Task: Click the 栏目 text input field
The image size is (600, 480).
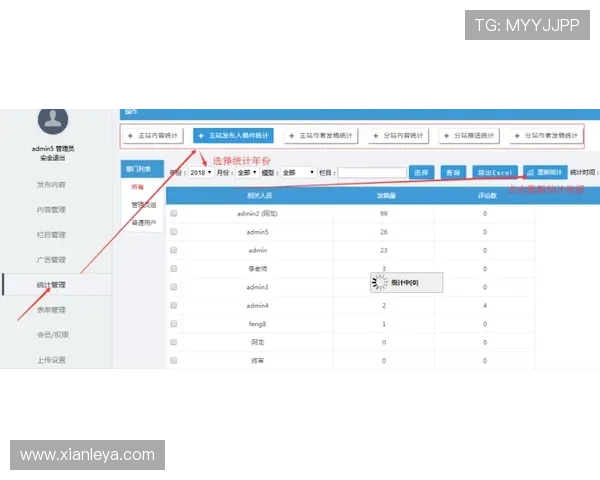Action: pos(371,172)
